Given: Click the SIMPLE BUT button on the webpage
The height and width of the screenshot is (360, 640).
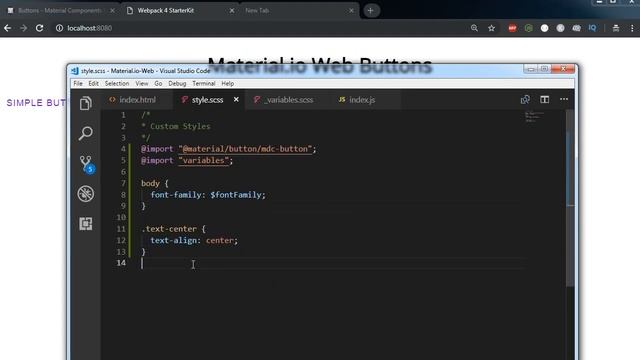Looking at the screenshot, I should [x=36, y=102].
